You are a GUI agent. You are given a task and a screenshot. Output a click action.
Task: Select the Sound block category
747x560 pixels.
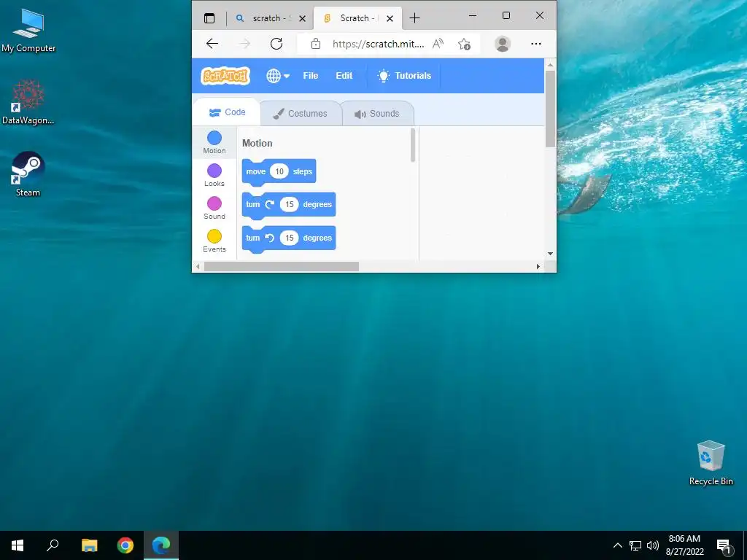tap(214, 208)
